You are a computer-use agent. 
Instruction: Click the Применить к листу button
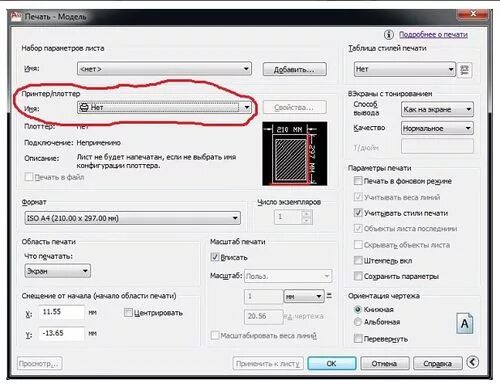[268, 363]
